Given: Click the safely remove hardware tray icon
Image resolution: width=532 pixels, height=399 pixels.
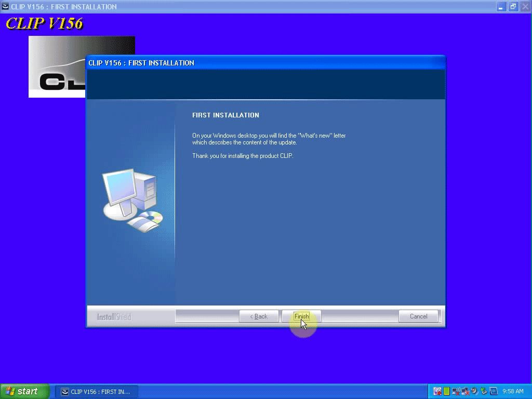Looking at the screenshot, I should (x=484, y=392).
